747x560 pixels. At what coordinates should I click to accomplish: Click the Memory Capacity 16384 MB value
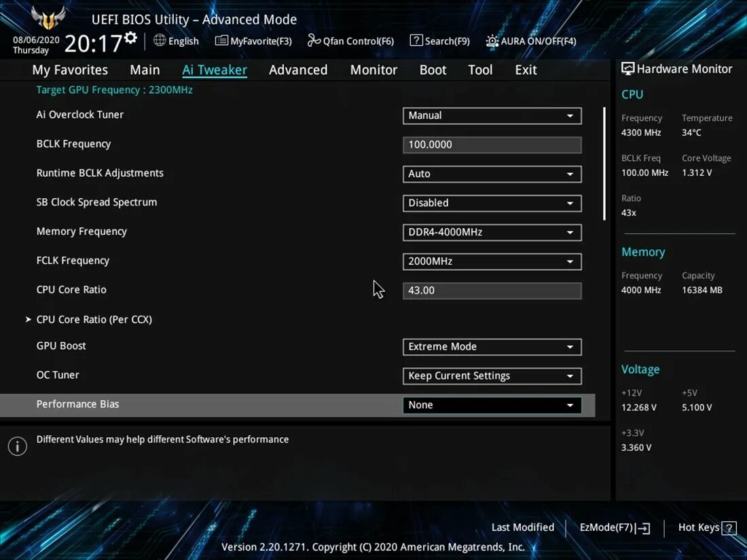click(702, 290)
